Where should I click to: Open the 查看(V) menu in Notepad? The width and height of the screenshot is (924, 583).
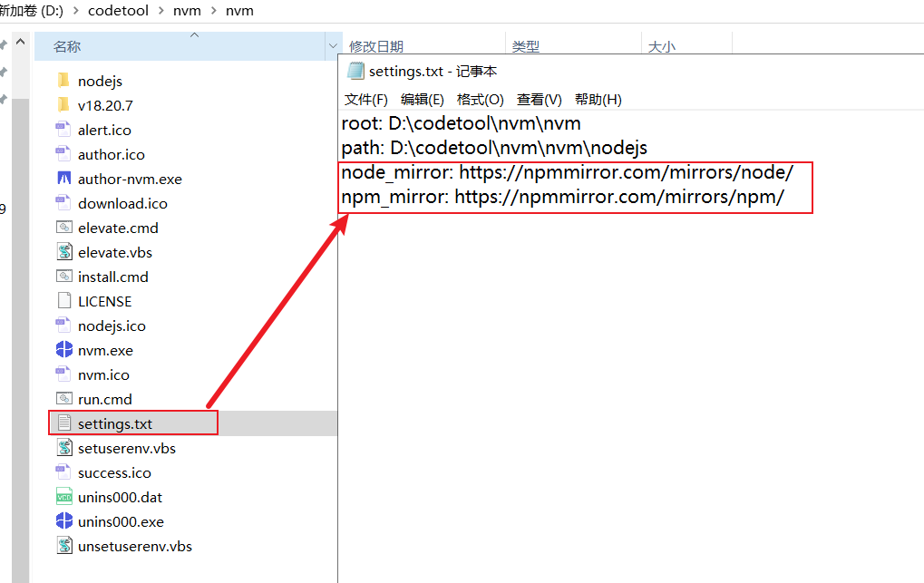540,100
